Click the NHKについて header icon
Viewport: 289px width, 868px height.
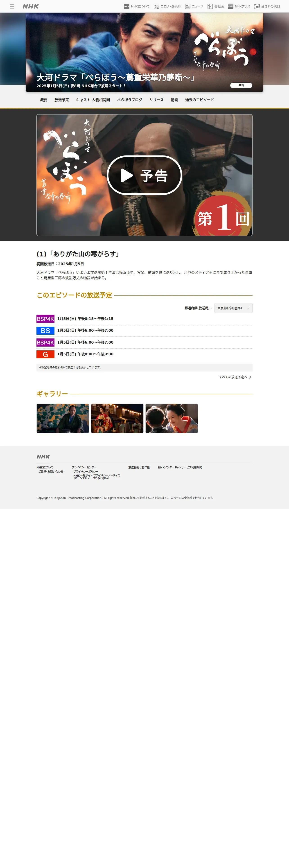126,6
